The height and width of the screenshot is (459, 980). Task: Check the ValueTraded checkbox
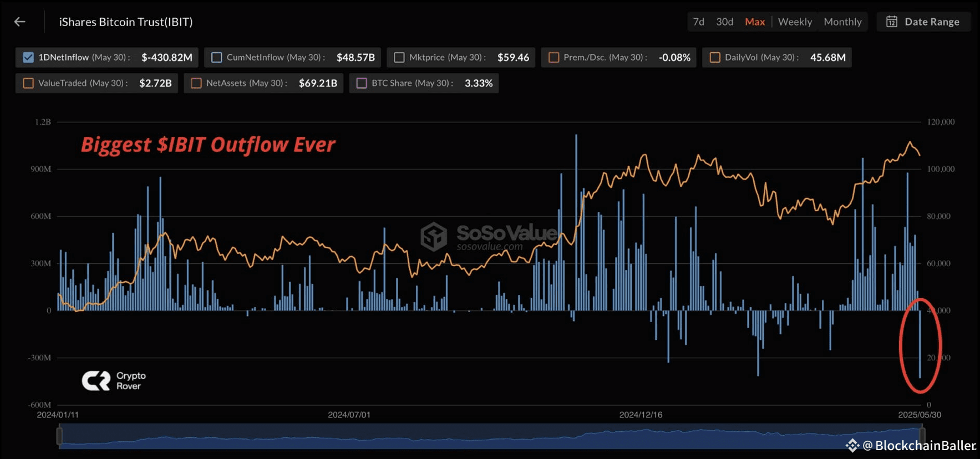click(28, 83)
